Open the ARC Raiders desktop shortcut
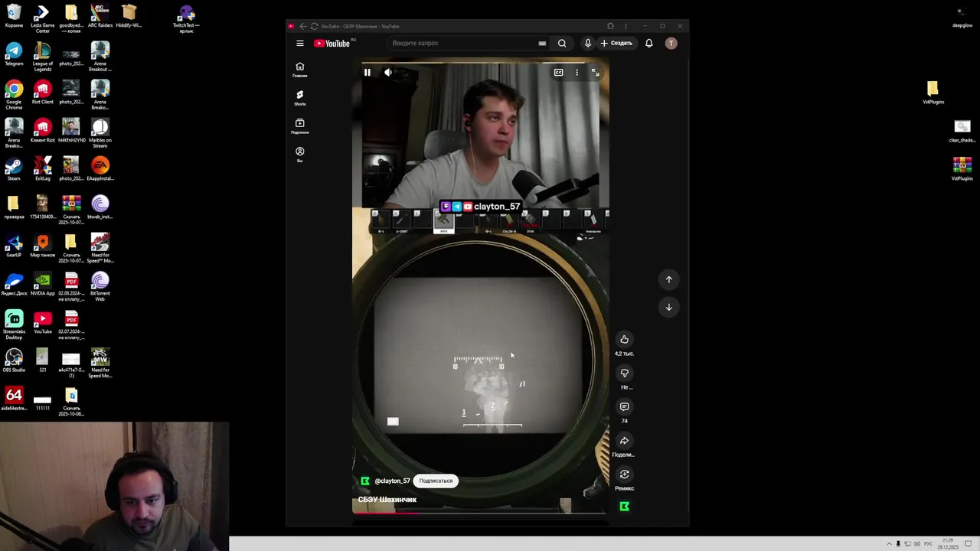This screenshot has width=980, height=551. point(100,16)
